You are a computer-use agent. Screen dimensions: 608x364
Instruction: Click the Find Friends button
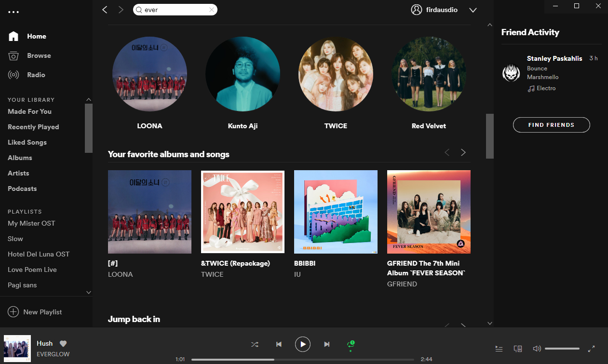click(551, 125)
